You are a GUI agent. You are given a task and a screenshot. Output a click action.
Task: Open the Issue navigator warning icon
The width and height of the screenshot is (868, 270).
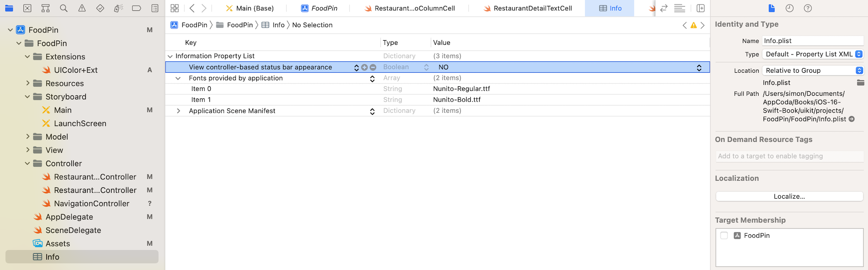click(82, 8)
